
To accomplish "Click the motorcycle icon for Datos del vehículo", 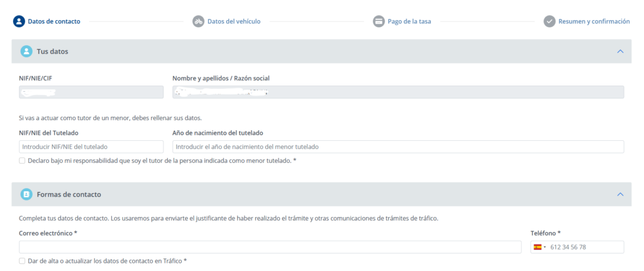I will pyautogui.click(x=197, y=21).
